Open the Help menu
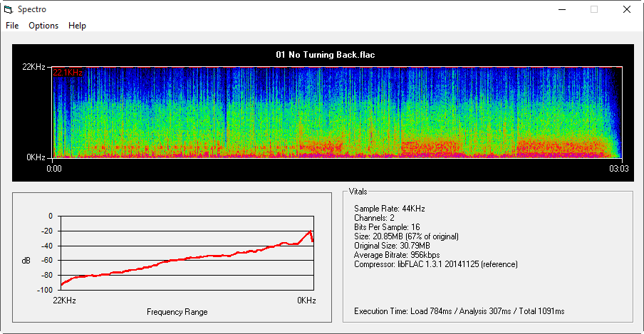The image size is (644, 334). 77,26
